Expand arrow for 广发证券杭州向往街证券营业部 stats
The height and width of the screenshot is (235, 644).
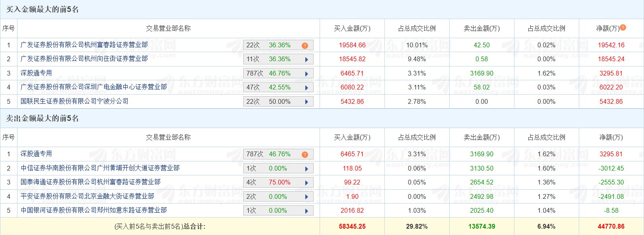[306, 60]
